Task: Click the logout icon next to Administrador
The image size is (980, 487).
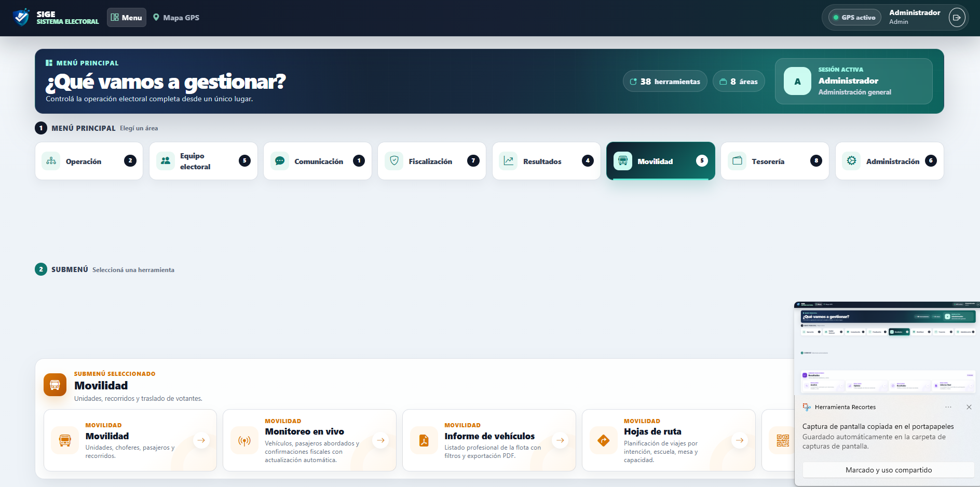Action: coord(957,18)
